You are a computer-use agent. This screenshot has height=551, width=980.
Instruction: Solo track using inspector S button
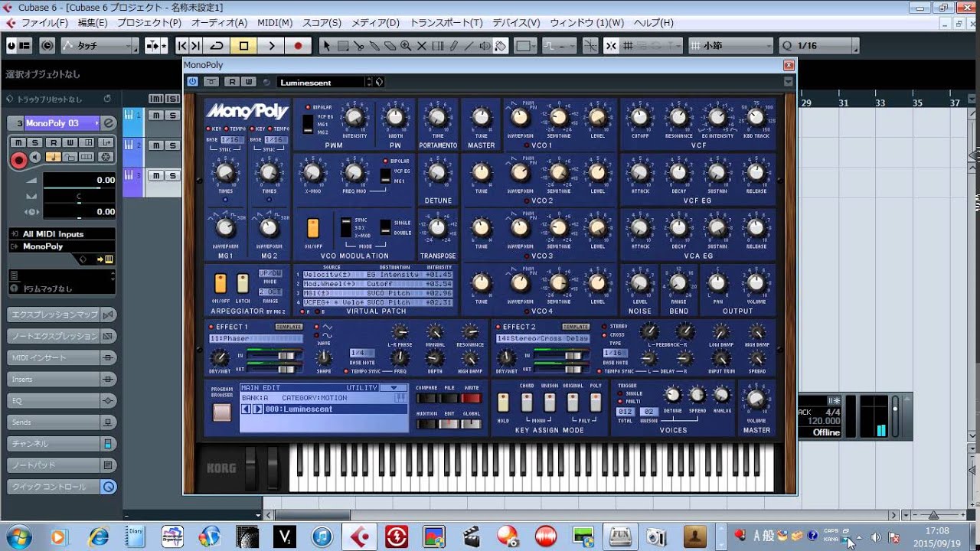pyautogui.click(x=34, y=142)
